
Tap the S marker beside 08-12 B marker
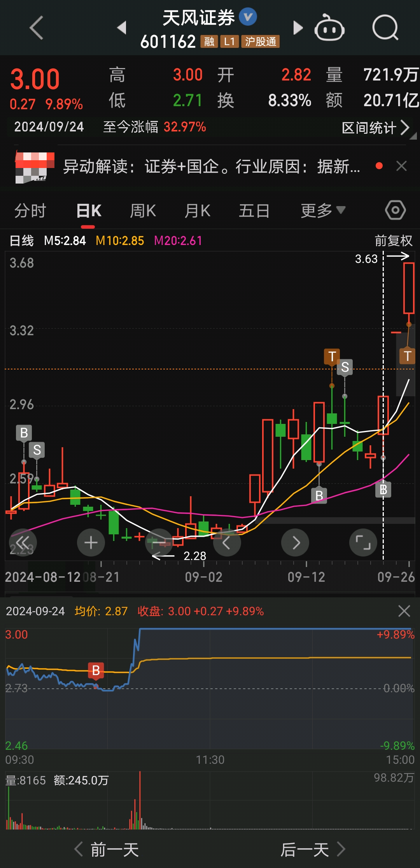(x=37, y=450)
